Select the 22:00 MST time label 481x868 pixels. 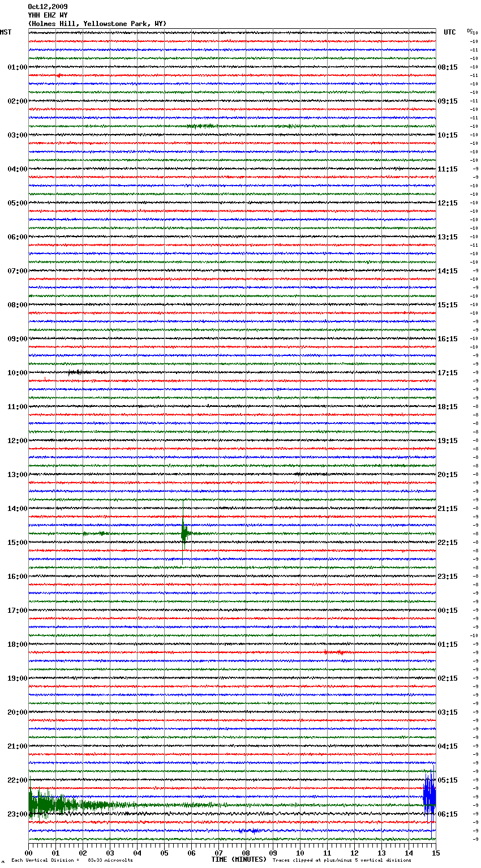pos(18,780)
